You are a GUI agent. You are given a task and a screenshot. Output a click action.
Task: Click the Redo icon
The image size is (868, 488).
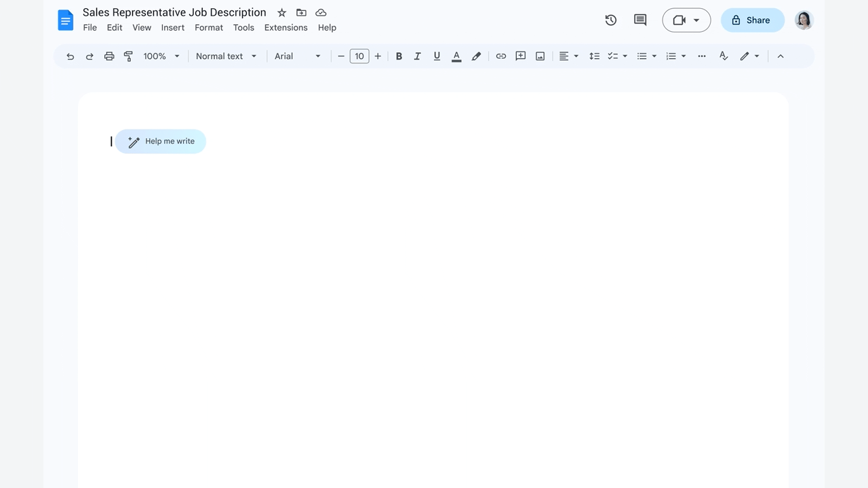pos(90,56)
